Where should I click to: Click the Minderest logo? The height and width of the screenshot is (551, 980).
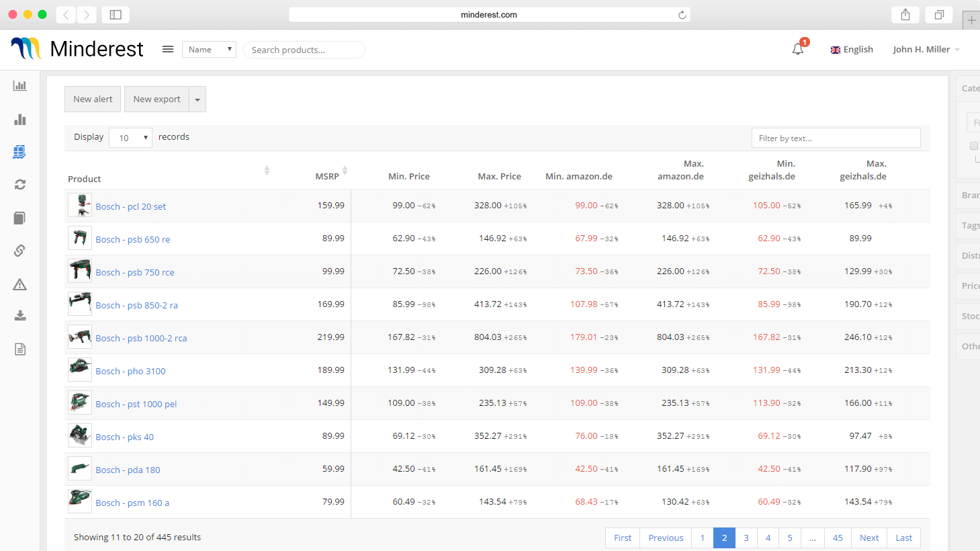click(x=77, y=48)
